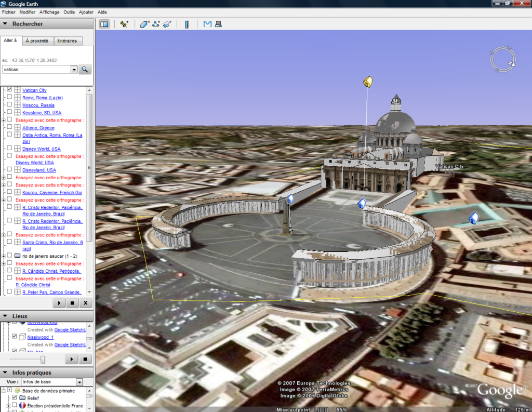Viewport: 532px width, 412px height.
Task: Click the print toolbar icon
Action: (x=218, y=24)
